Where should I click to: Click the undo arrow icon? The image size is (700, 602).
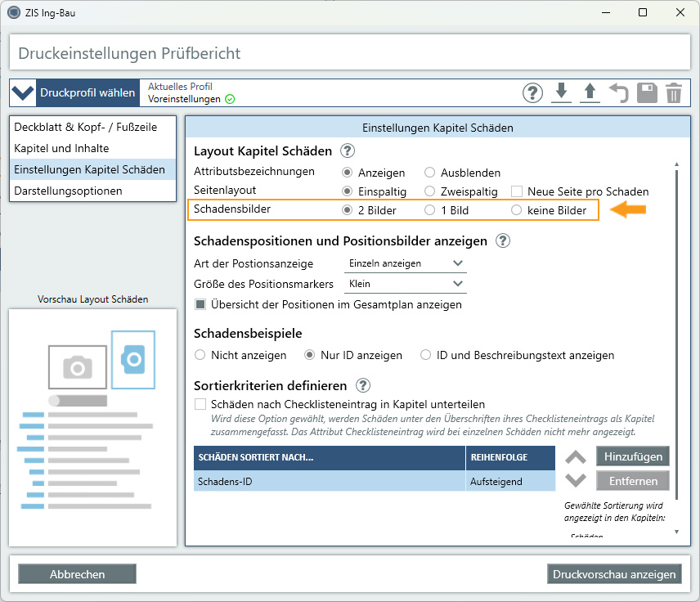(618, 92)
